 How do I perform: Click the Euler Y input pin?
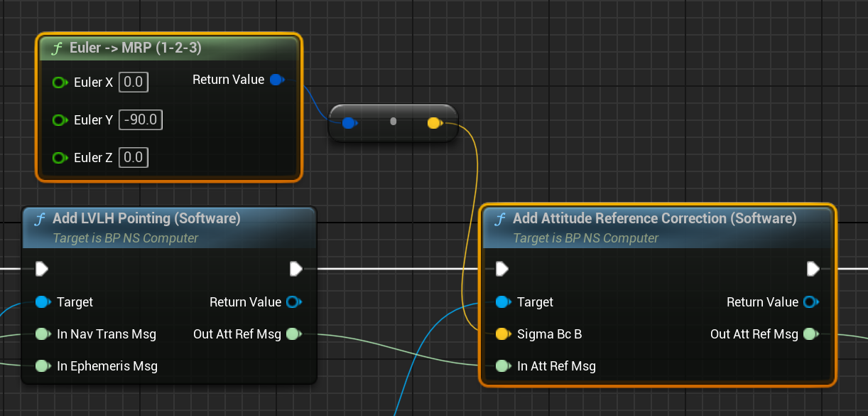60,120
